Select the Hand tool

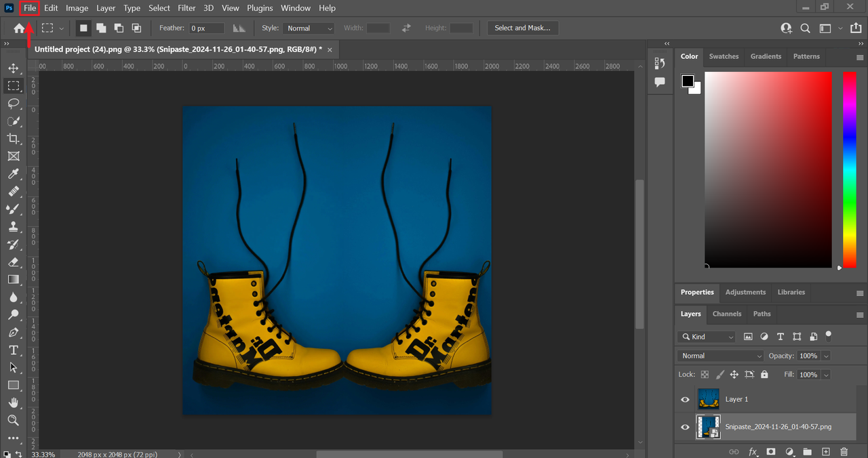click(x=13, y=403)
